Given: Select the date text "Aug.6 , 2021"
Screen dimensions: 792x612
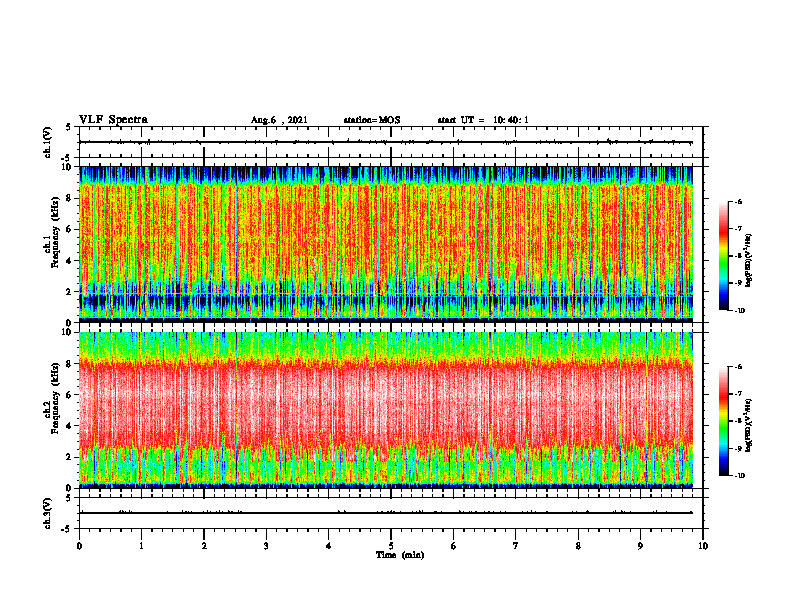Looking at the screenshot, I should click(x=279, y=120).
